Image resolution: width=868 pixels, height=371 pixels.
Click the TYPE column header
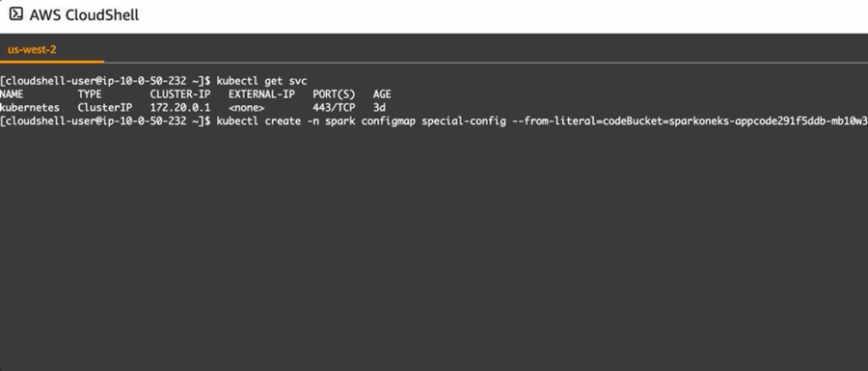tap(90, 94)
